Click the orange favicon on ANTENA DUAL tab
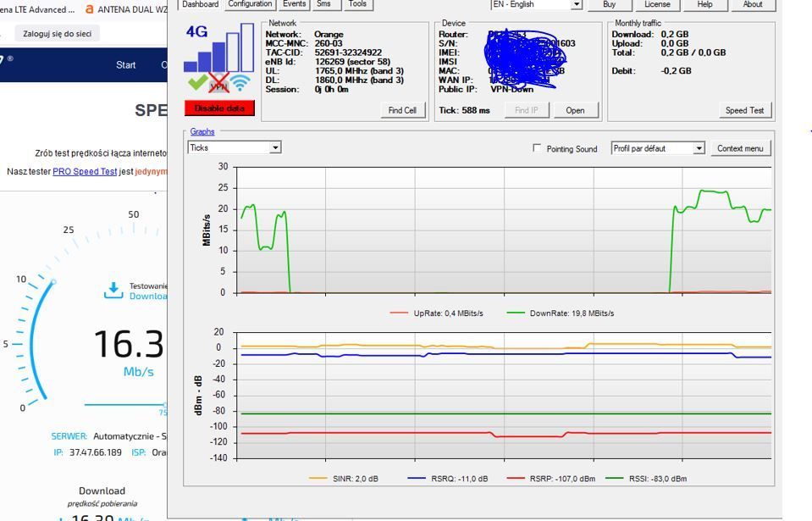Screen dimensions: 812x521 [x=89, y=9]
